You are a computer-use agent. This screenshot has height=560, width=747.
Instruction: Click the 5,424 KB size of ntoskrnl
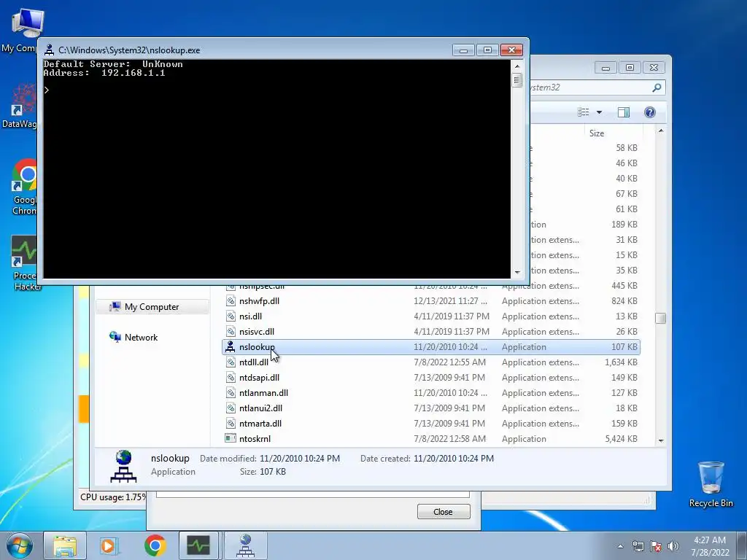tap(621, 439)
